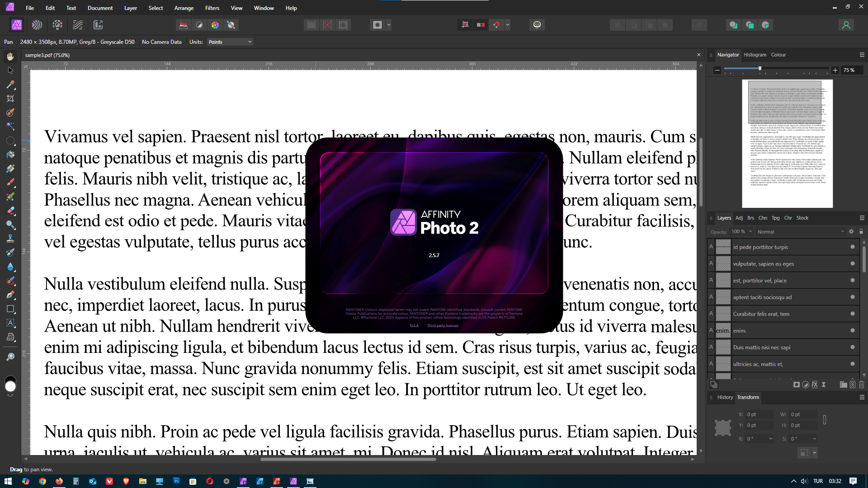This screenshot has width=868, height=488.
Task: Open the Filters menu
Action: 212,8
